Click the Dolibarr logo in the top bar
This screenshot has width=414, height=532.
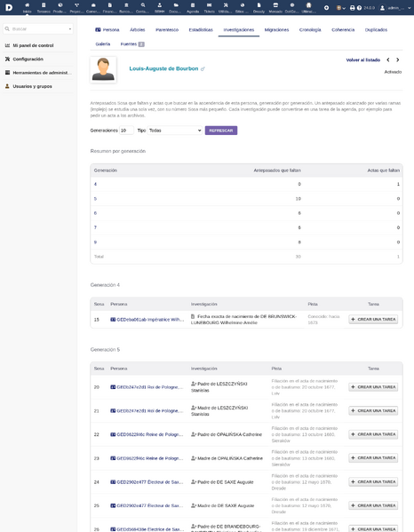pyautogui.click(x=9, y=7)
